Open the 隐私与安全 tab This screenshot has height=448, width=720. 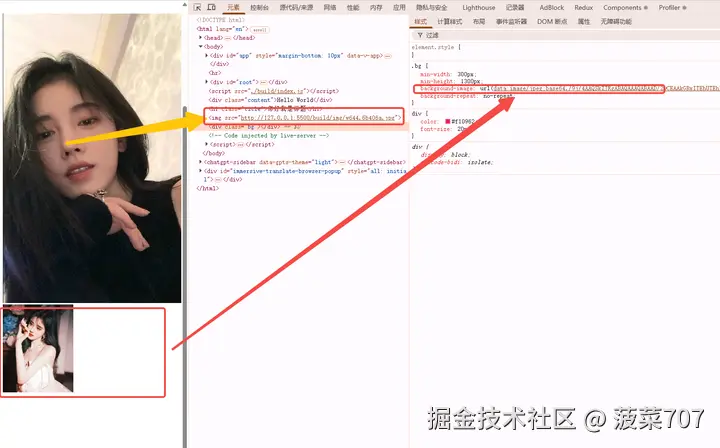click(432, 8)
